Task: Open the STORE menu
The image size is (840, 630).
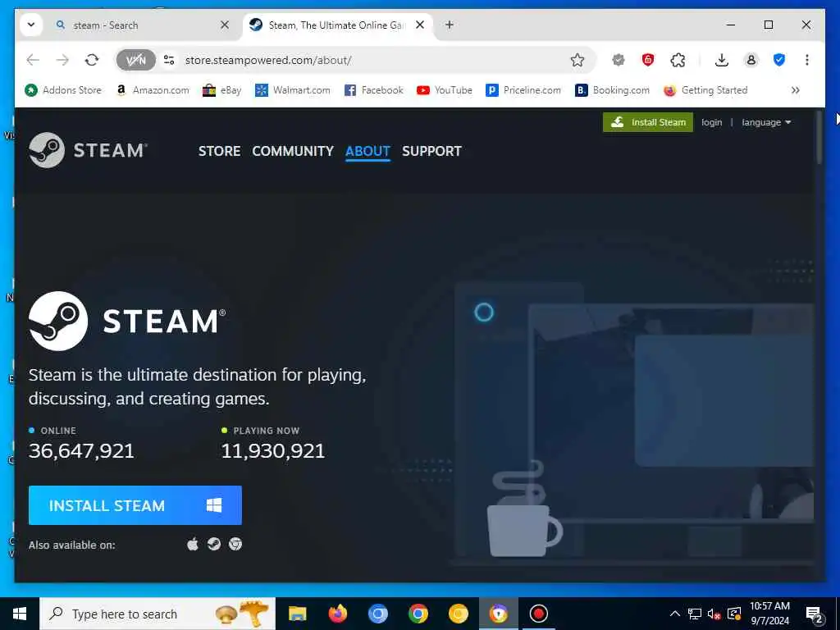Action: pos(219,151)
